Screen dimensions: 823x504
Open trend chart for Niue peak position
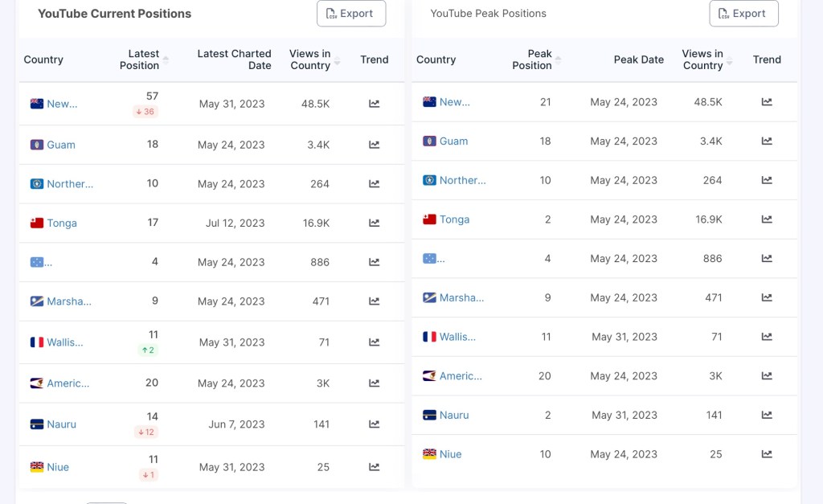point(767,454)
